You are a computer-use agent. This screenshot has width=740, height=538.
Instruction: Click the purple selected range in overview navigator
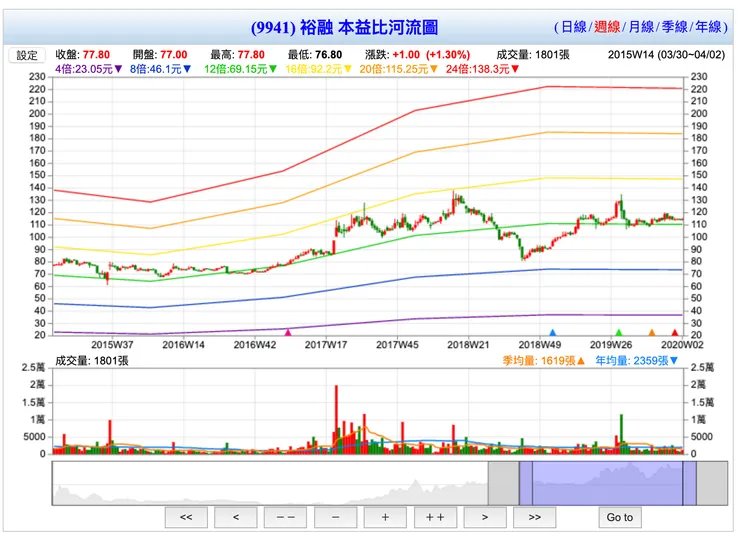(608, 483)
